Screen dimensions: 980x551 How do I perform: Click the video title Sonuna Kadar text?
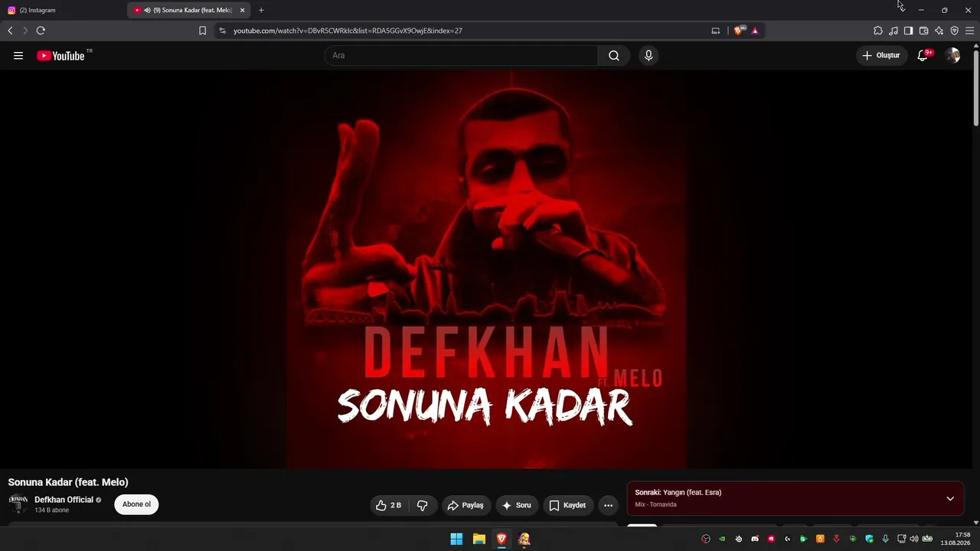tap(68, 482)
